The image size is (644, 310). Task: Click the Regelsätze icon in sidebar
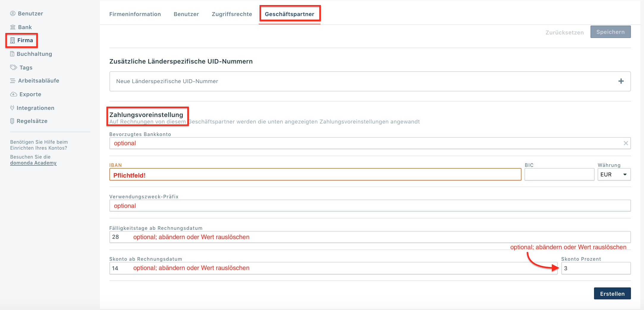click(12, 121)
